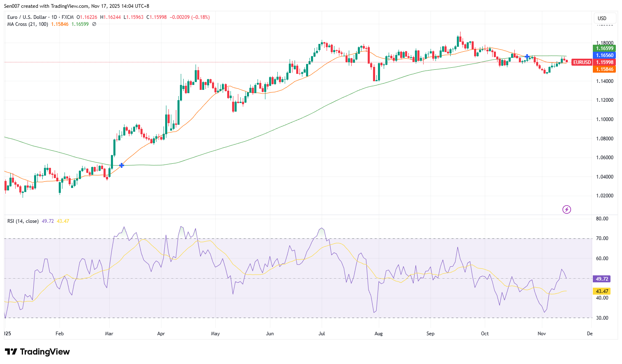This screenshot has height=364, width=622.
Task: Open the USD currency selector
Action: point(604,18)
